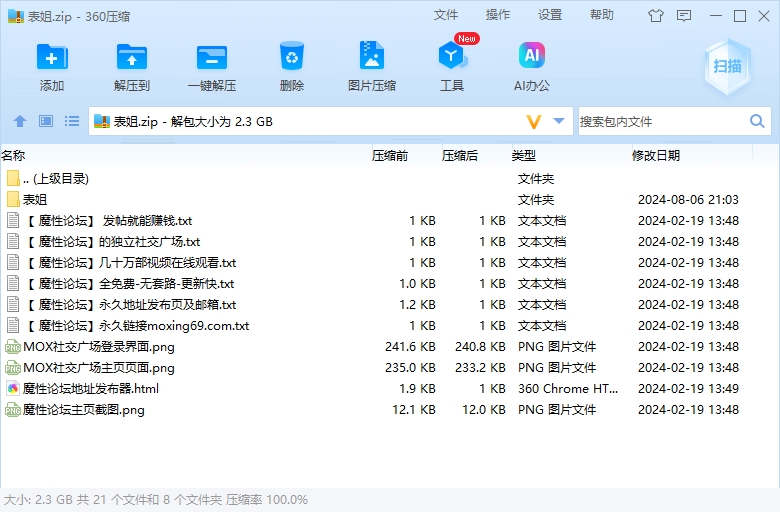The height and width of the screenshot is (512, 780).
Task: Click the Delete (删除) trash icon
Action: click(x=292, y=57)
